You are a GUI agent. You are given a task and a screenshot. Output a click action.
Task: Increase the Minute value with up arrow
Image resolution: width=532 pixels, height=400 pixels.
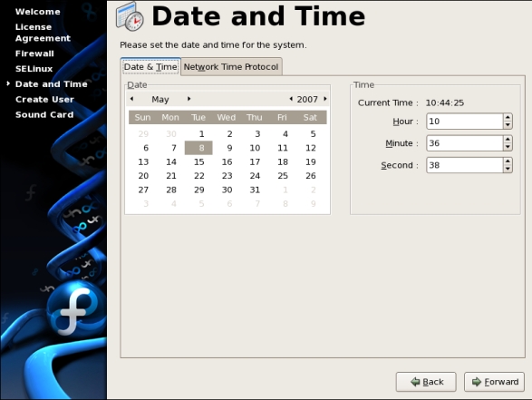point(508,139)
